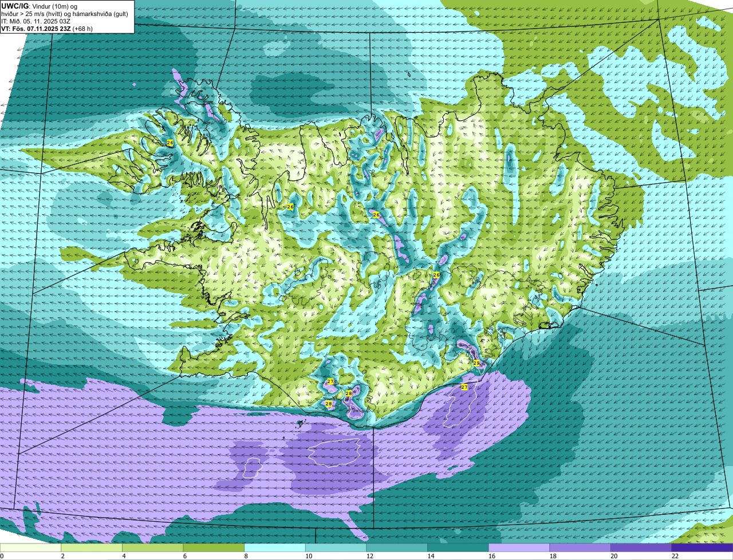Click the '16' value on the scale bar
The width and height of the screenshot is (733, 560).
coord(492,555)
